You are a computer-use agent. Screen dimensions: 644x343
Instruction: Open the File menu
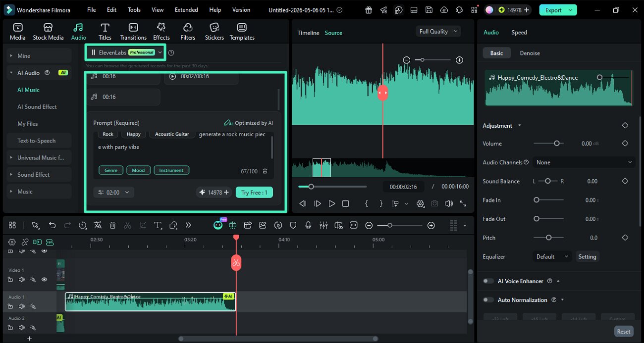pyautogui.click(x=91, y=10)
